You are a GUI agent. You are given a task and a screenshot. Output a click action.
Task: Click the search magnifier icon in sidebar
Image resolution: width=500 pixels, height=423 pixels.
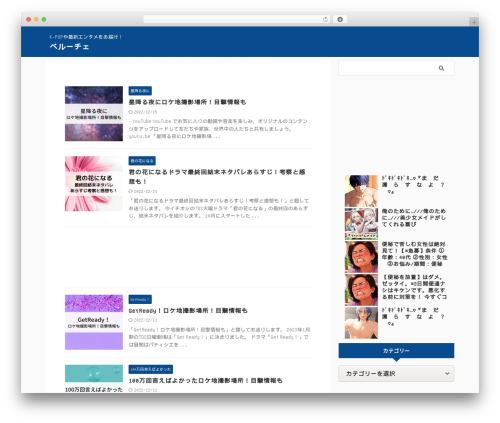tap(441, 68)
